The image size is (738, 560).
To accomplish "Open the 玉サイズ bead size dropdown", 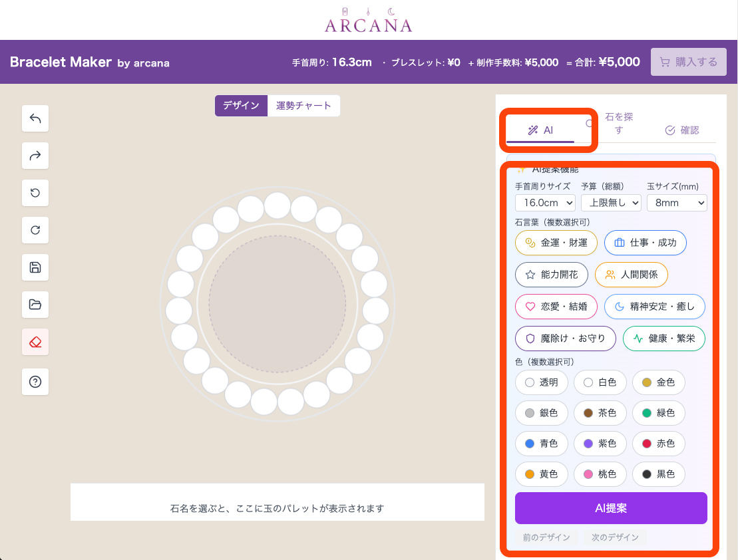I will [x=676, y=203].
